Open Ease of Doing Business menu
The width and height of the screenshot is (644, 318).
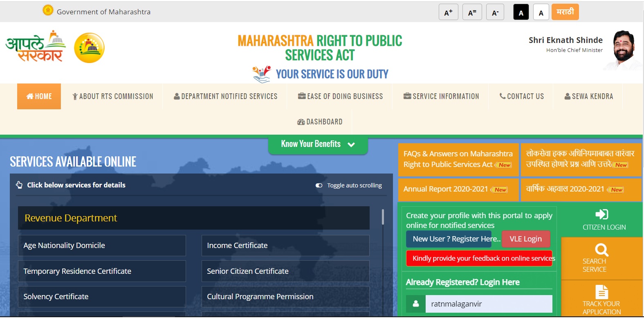[341, 96]
